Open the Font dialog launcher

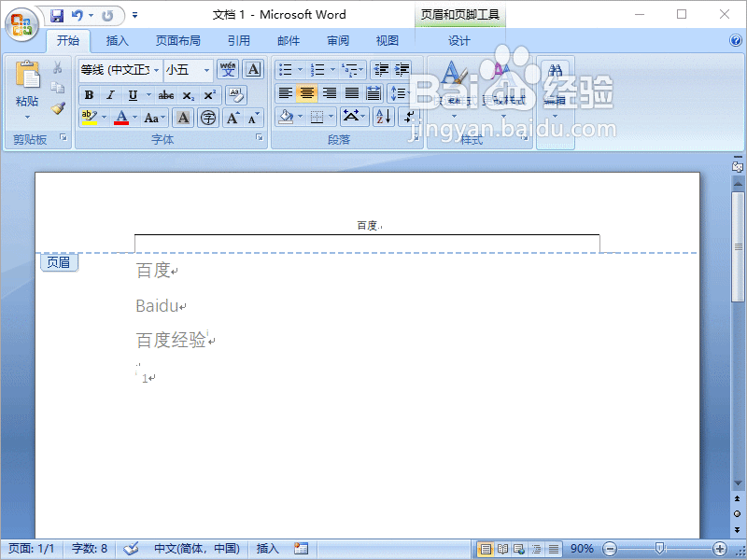260,137
